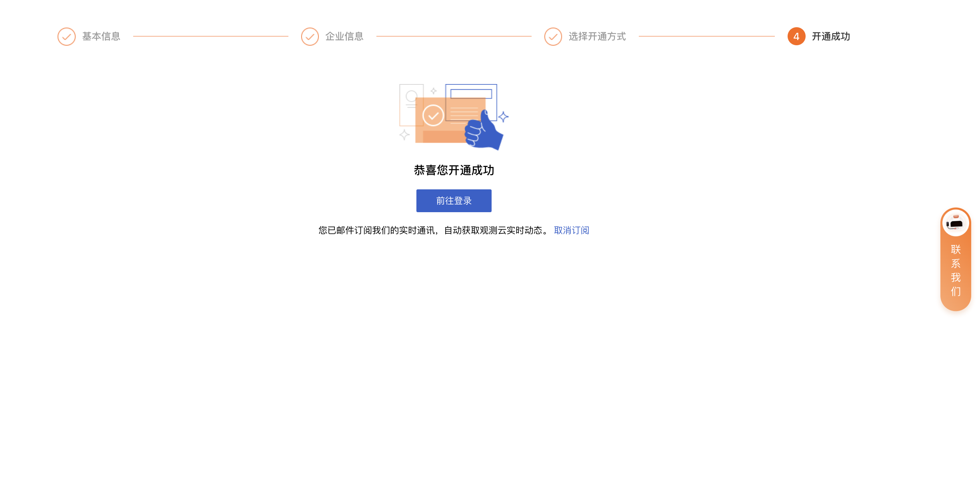This screenshot has height=478, width=980.
Task: Select the 企业信息 step label
Action: [344, 36]
